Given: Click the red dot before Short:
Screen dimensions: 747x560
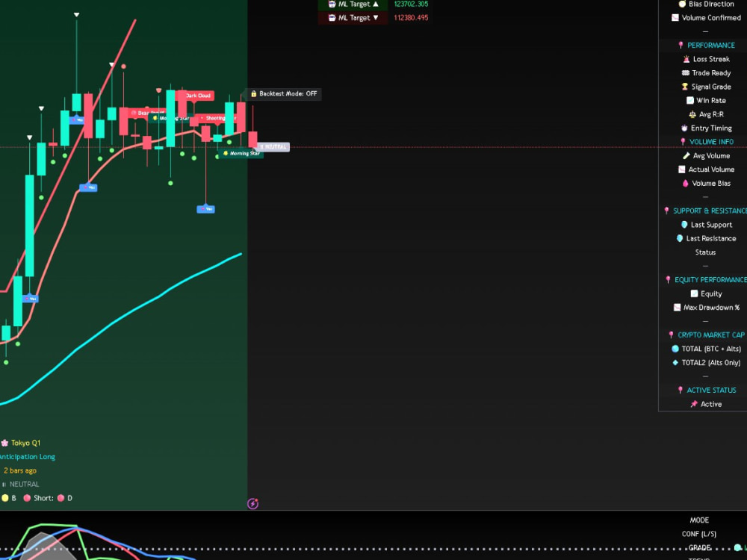Looking at the screenshot, I should 27,498.
